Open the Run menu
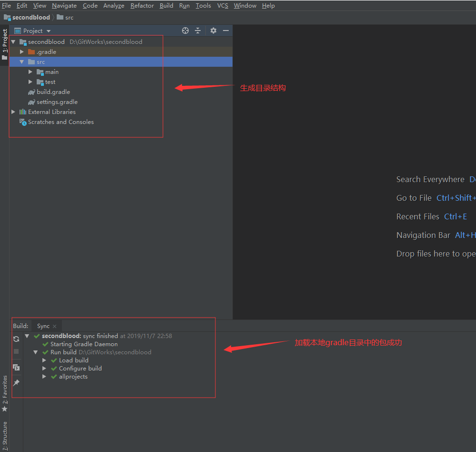The height and width of the screenshot is (452, 476). click(184, 6)
